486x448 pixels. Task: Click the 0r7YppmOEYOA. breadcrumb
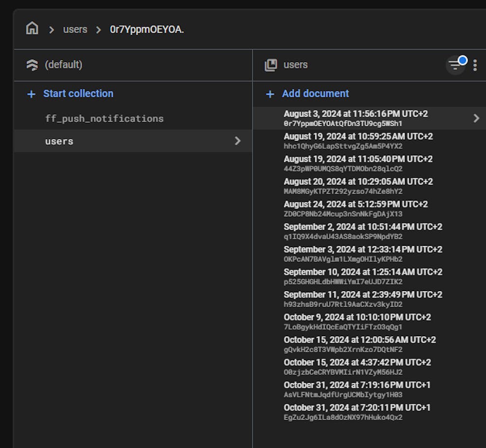(147, 30)
